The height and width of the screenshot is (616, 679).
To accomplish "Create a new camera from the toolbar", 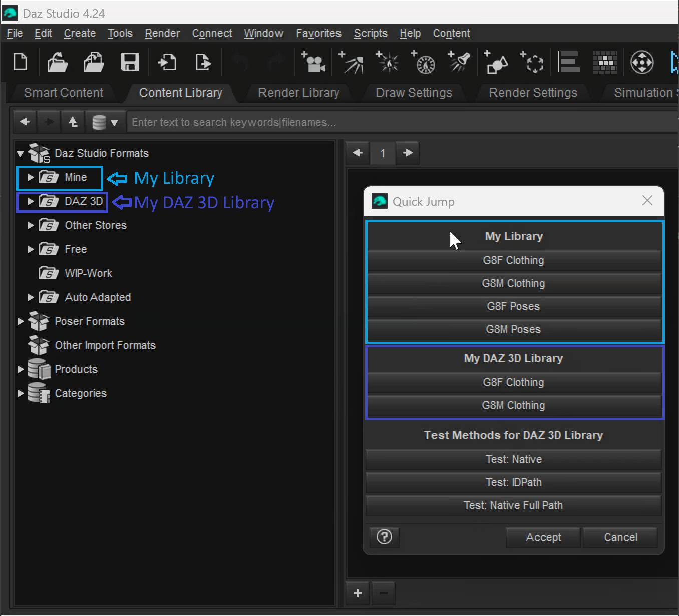I will [x=313, y=62].
